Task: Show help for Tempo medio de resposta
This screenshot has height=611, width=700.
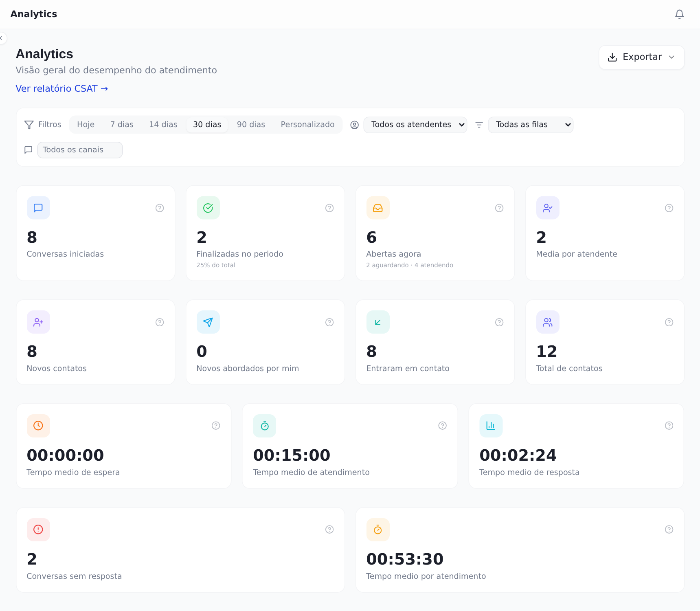Action: tap(669, 426)
